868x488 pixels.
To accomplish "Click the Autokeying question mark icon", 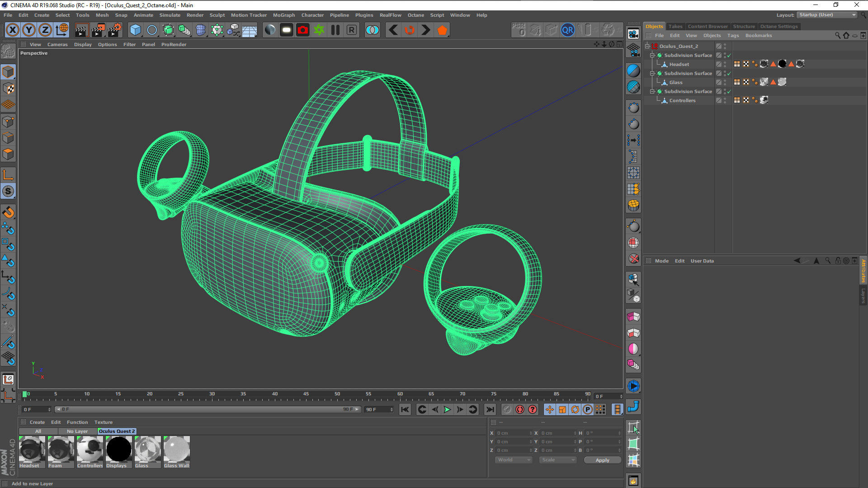I will coord(533,409).
